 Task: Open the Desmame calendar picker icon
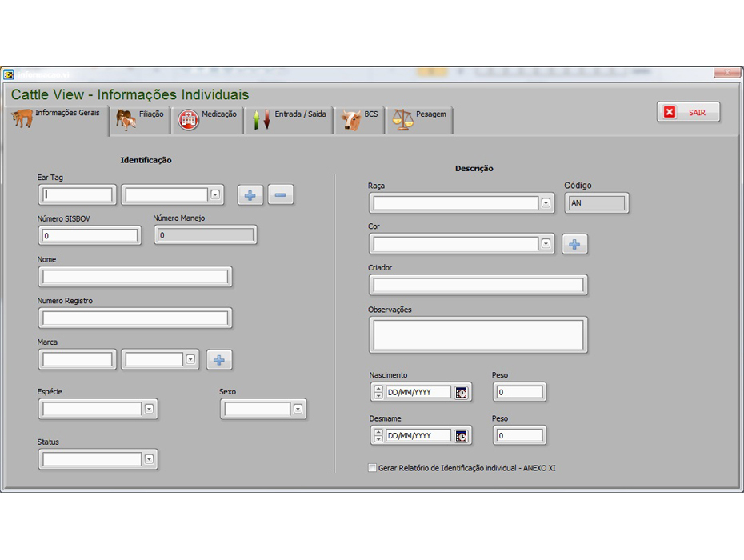pyautogui.click(x=461, y=436)
